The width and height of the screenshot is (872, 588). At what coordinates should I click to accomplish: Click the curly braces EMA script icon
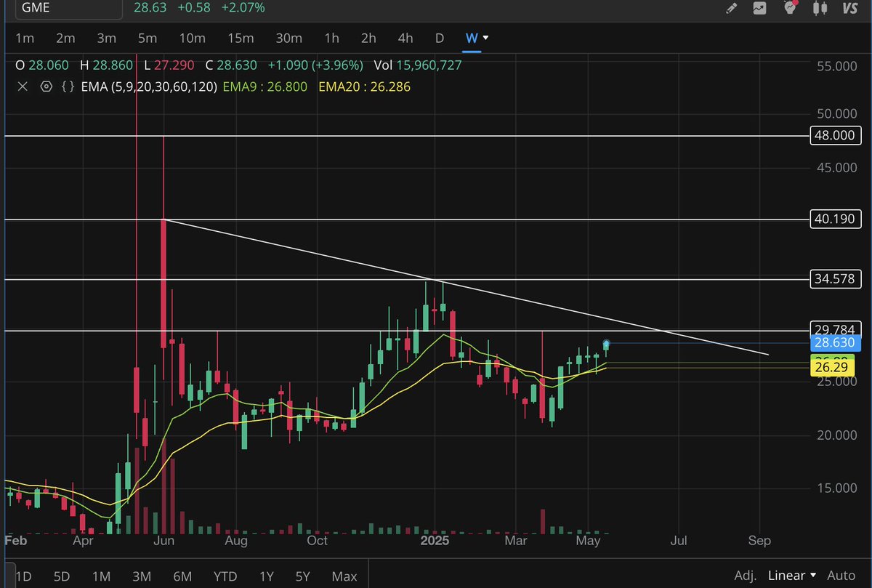[x=68, y=86]
